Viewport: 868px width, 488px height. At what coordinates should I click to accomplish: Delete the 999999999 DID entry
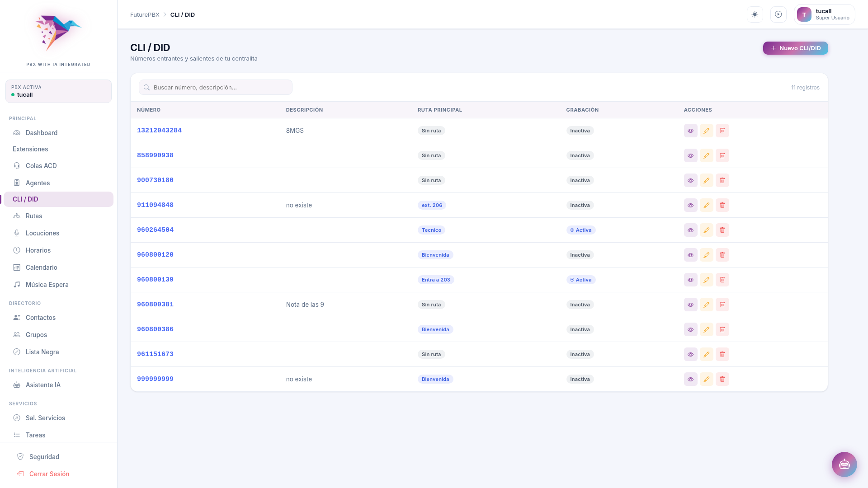[722, 379]
